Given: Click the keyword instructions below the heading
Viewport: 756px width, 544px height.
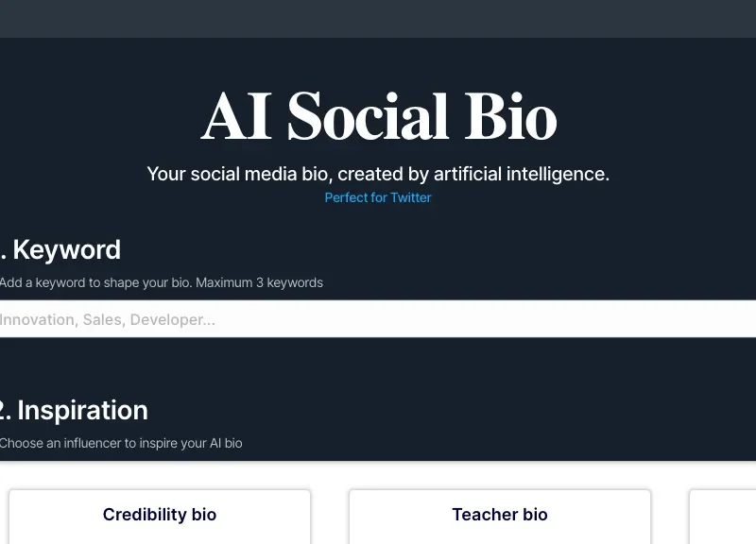Looking at the screenshot, I should (161, 282).
